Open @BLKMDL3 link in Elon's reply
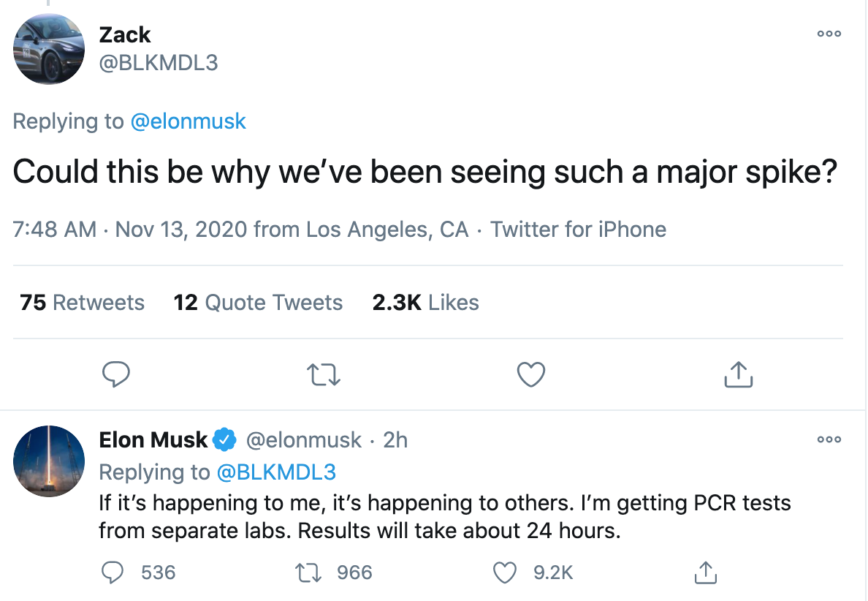Image resolution: width=868 pixels, height=601 pixels. [276, 472]
